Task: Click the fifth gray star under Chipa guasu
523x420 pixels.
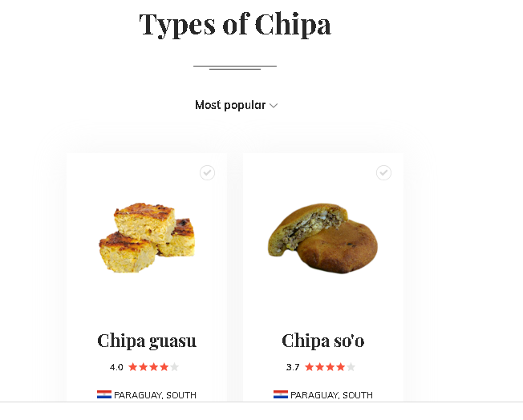Action: (174, 367)
